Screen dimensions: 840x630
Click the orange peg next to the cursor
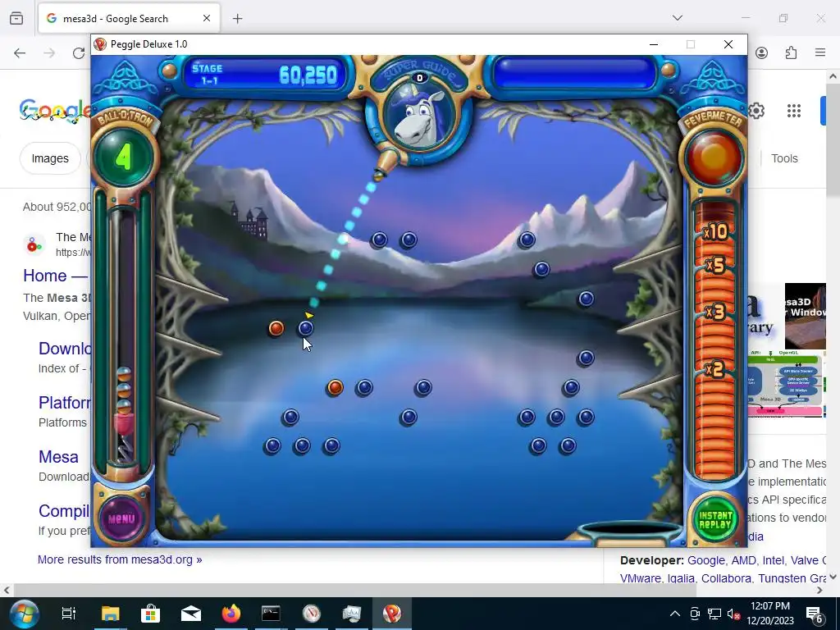click(276, 328)
